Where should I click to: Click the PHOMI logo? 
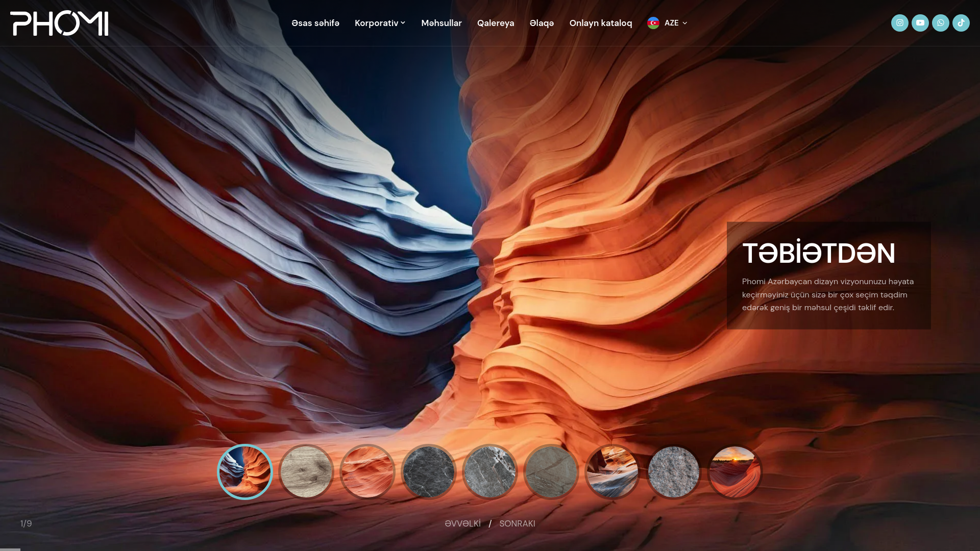(x=59, y=23)
